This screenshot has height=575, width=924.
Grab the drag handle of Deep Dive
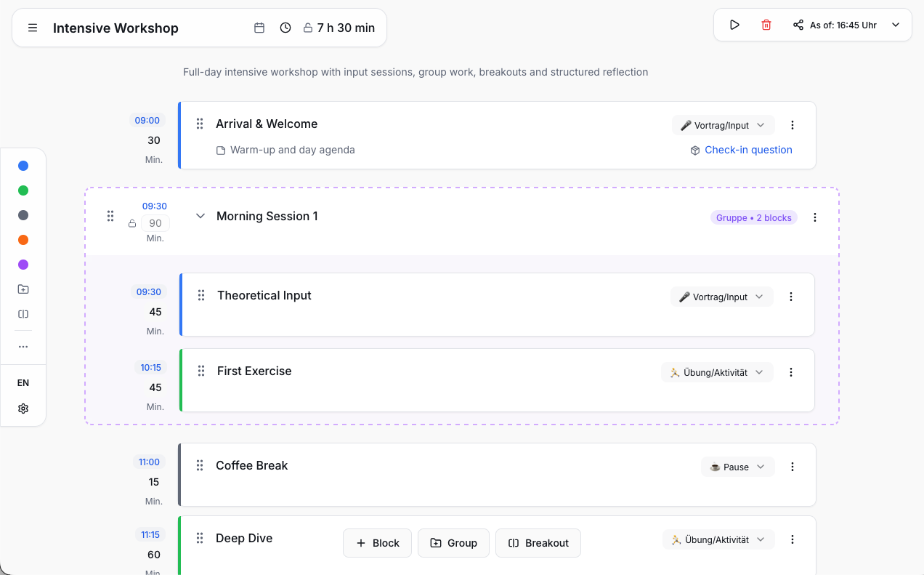tap(200, 539)
